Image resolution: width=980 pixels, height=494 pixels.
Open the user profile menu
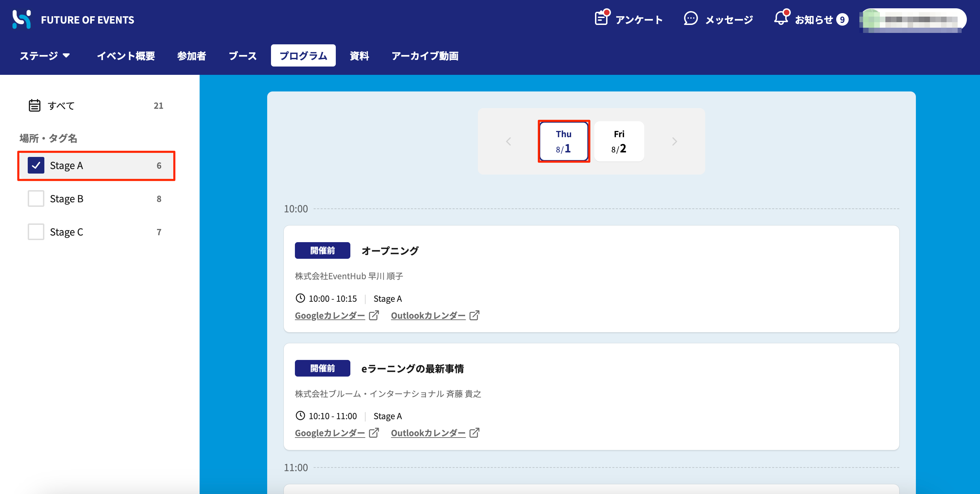tap(912, 20)
